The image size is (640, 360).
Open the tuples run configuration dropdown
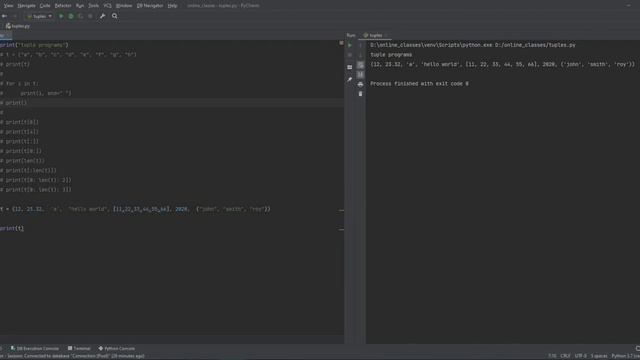click(x=40, y=16)
